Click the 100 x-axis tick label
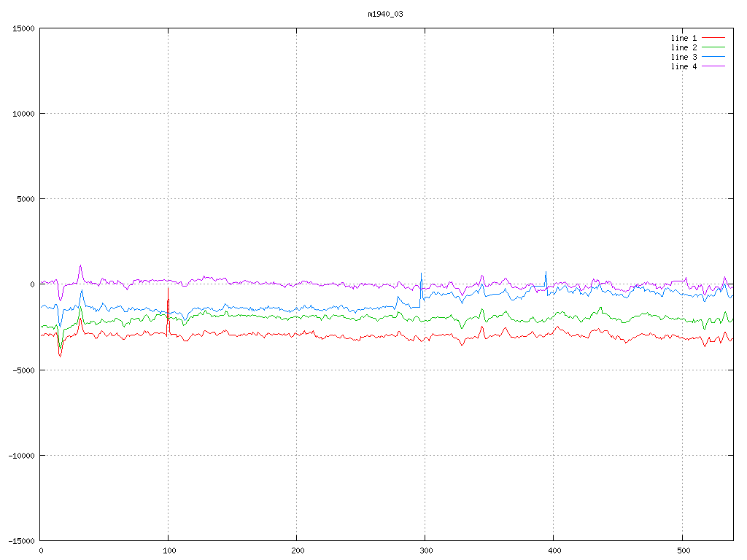Image resolution: width=747 pixels, height=560 pixels. click(x=169, y=551)
